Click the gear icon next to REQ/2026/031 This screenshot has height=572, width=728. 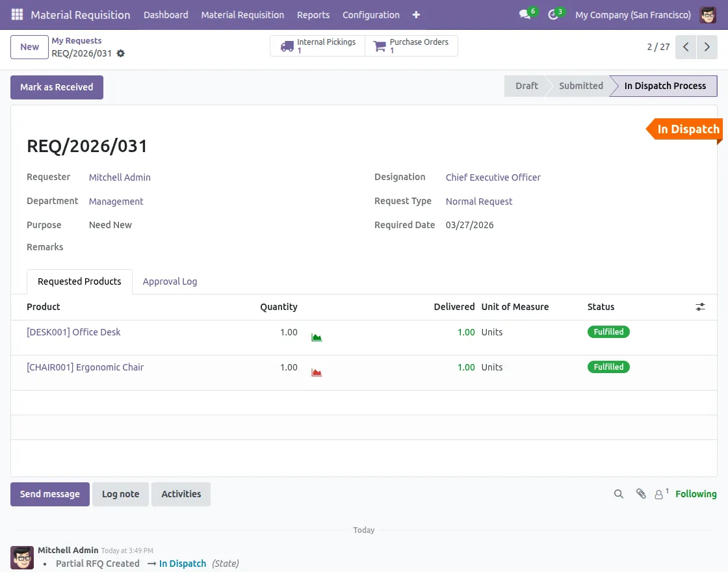tap(120, 53)
